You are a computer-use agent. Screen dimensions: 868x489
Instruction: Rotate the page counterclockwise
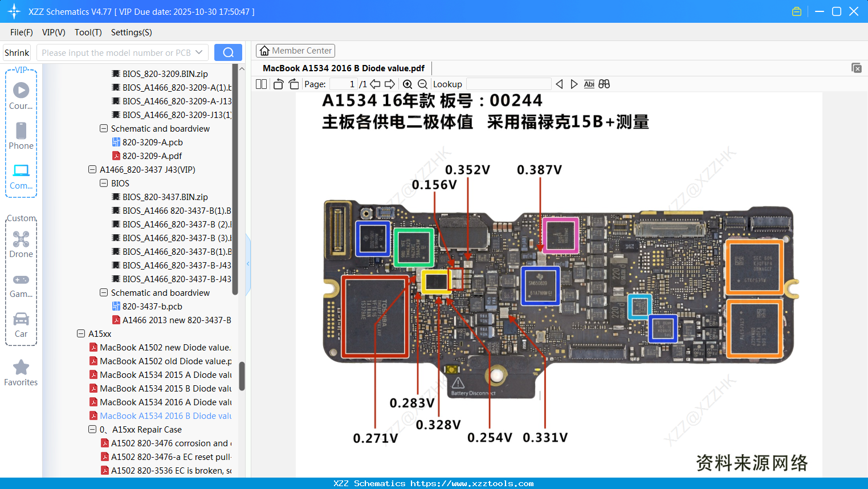click(x=278, y=84)
